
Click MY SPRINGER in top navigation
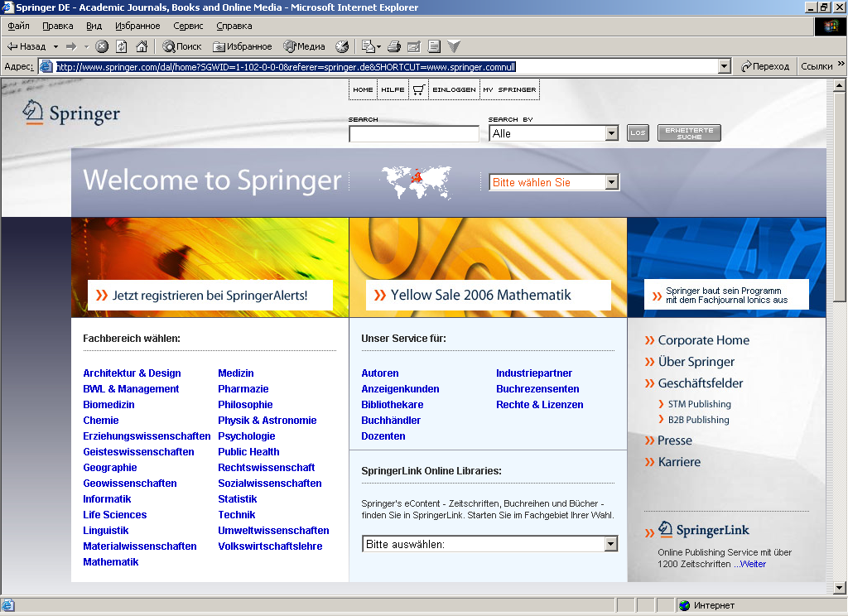(x=509, y=89)
